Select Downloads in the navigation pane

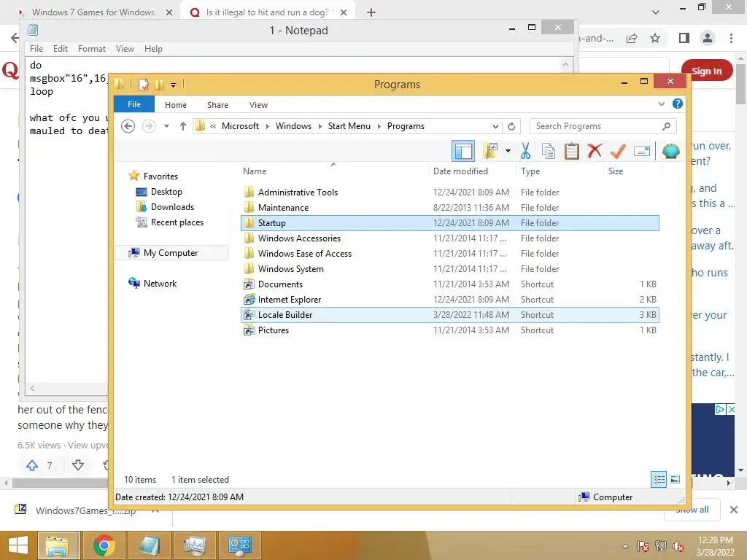click(172, 206)
